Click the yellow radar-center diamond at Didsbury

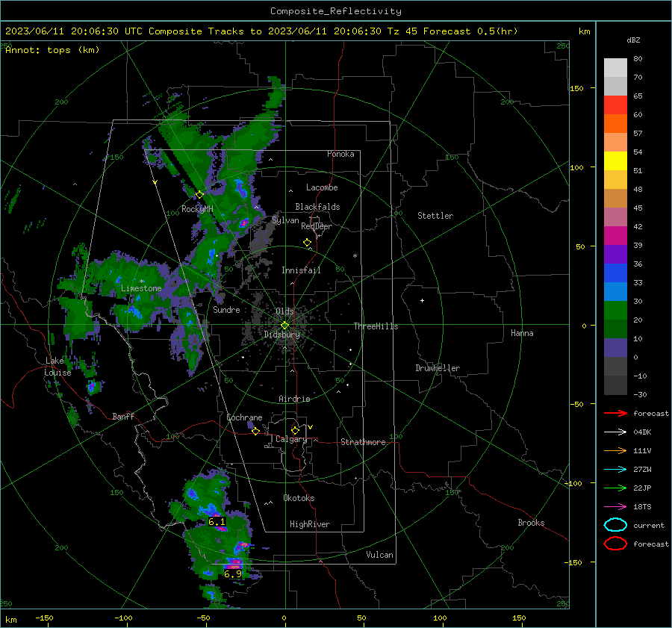coord(285,326)
